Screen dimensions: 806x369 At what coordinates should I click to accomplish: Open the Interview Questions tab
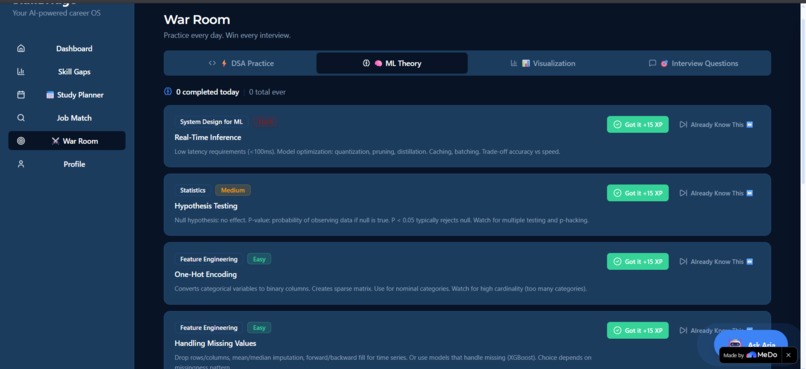[694, 63]
